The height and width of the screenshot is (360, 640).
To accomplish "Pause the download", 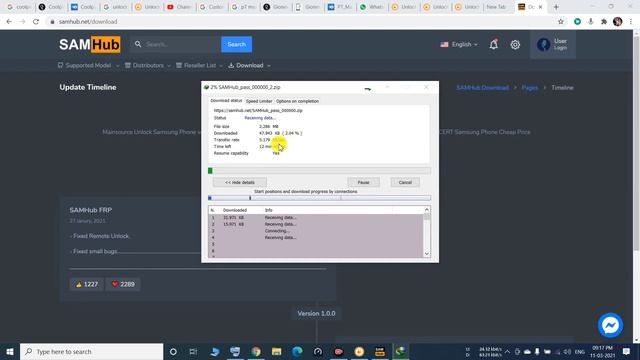I will tap(363, 182).
